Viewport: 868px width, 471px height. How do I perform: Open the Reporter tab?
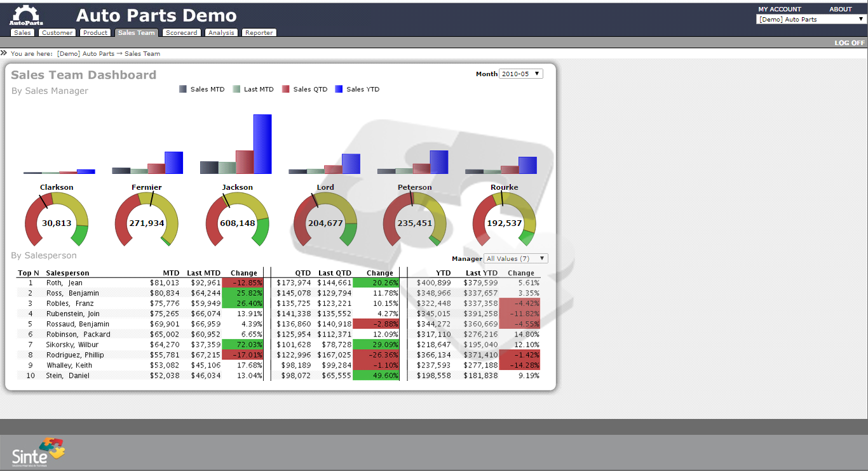259,32
